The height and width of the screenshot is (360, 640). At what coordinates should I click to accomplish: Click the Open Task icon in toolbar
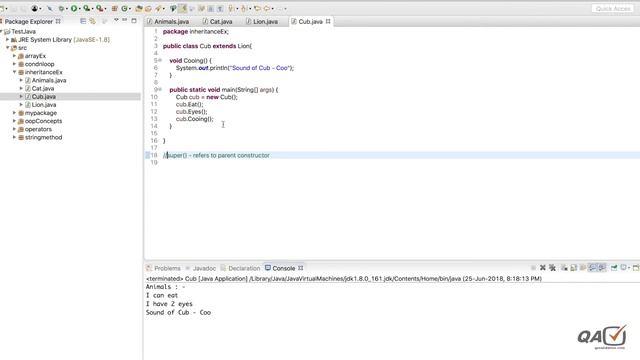click(148, 8)
